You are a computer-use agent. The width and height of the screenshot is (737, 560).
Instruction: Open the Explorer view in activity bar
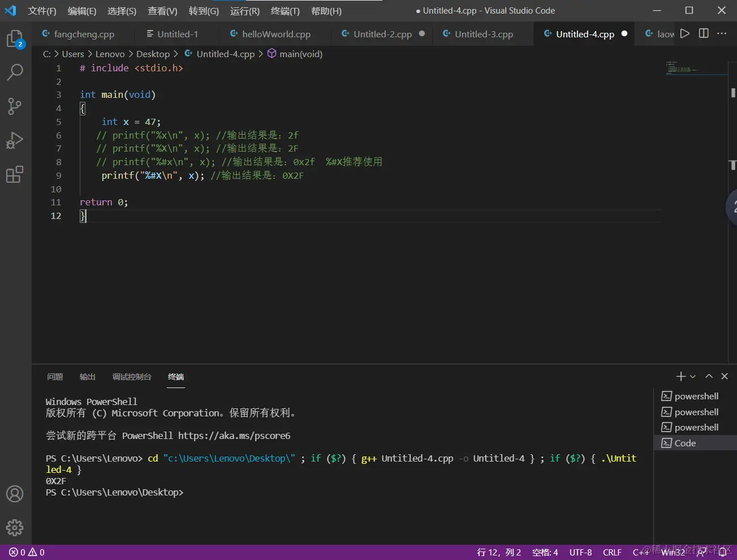(15, 38)
